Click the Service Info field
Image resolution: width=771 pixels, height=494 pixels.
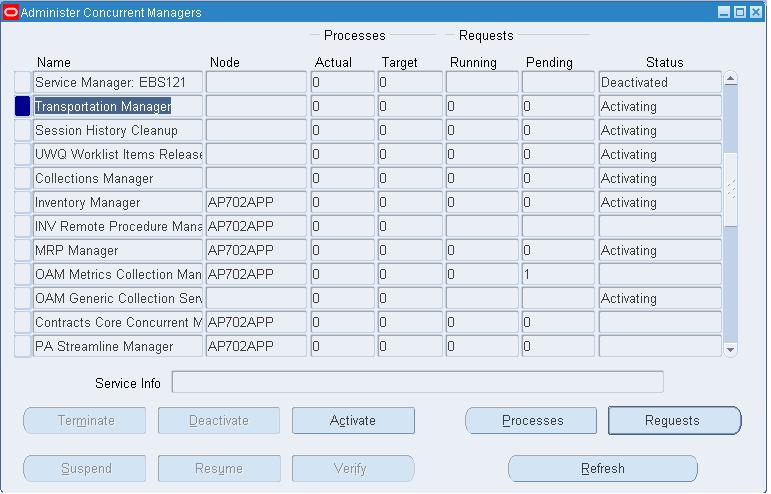pyautogui.click(x=417, y=383)
